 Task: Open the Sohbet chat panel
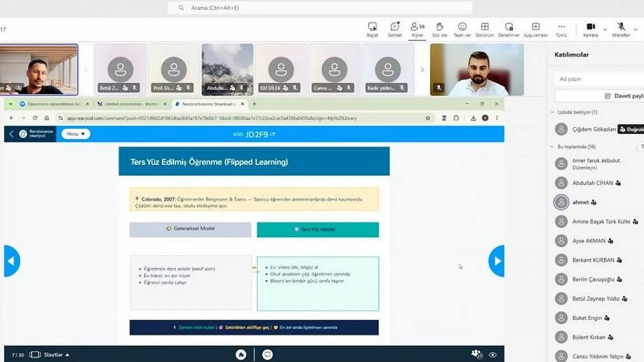click(x=395, y=29)
